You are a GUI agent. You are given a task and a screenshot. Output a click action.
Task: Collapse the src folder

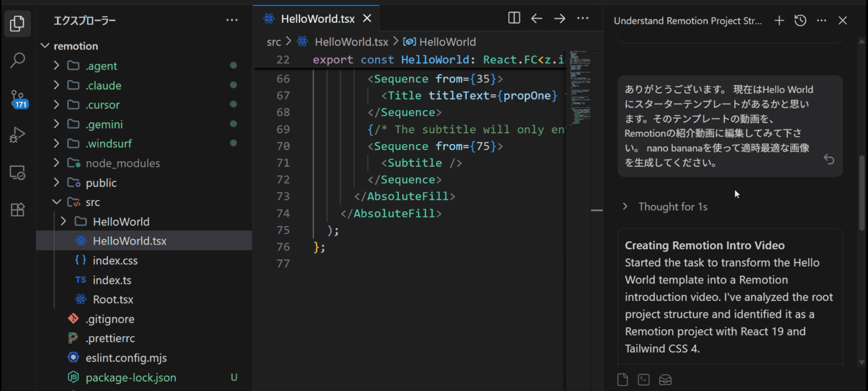click(57, 202)
